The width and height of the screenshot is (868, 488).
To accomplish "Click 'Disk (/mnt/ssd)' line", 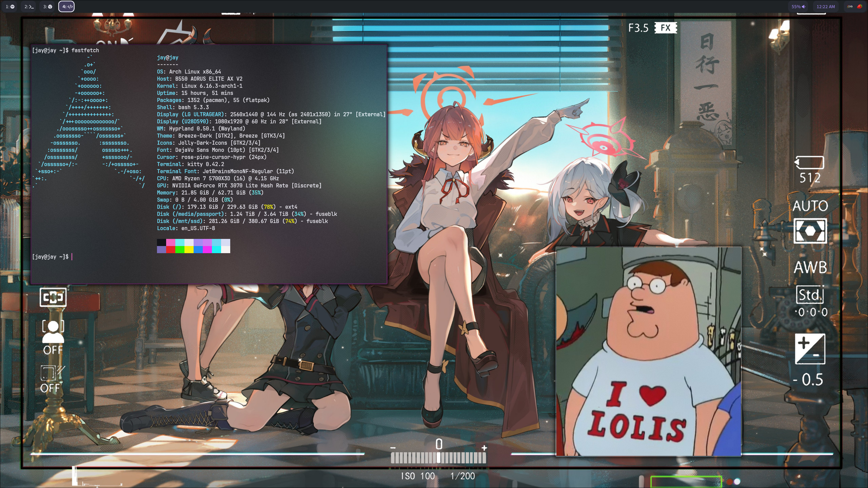I will (242, 221).
